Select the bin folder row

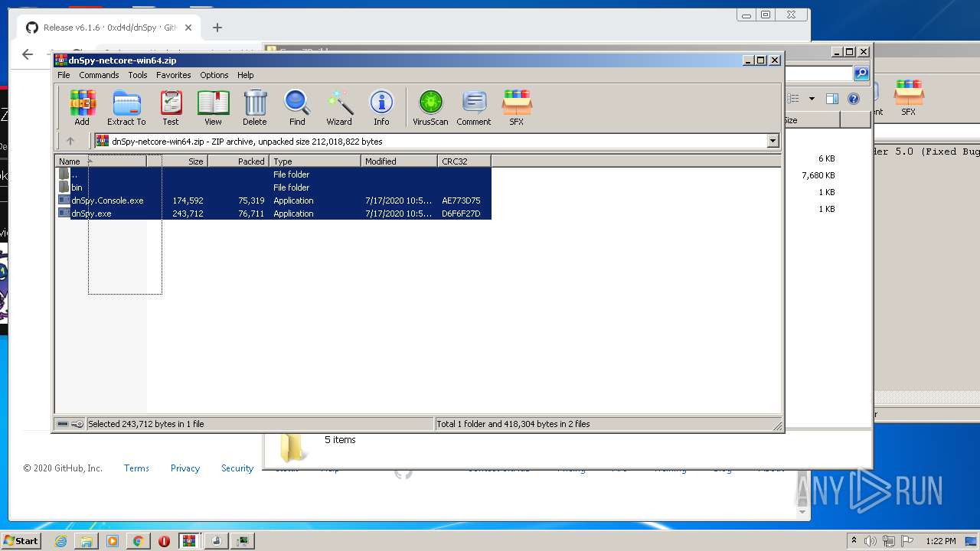point(274,187)
